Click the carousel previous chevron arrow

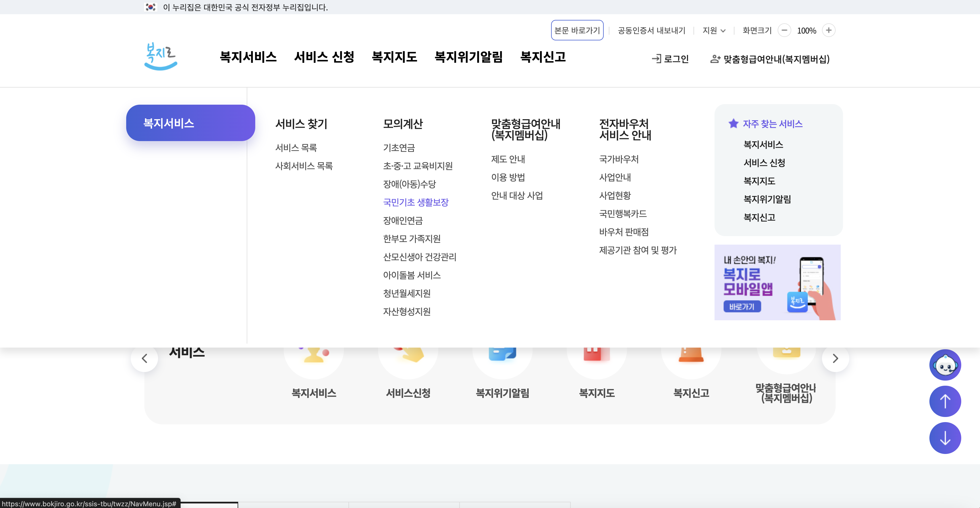pos(145,358)
